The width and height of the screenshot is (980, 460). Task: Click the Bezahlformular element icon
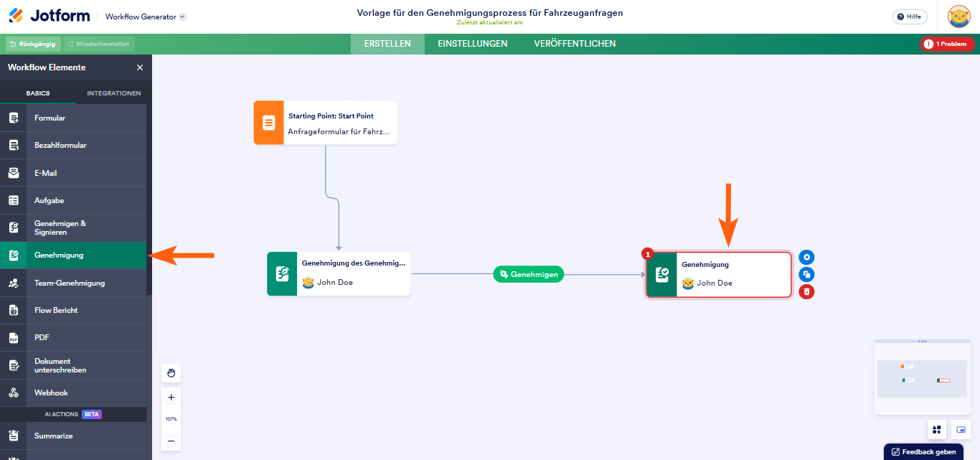(x=14, y=145)
